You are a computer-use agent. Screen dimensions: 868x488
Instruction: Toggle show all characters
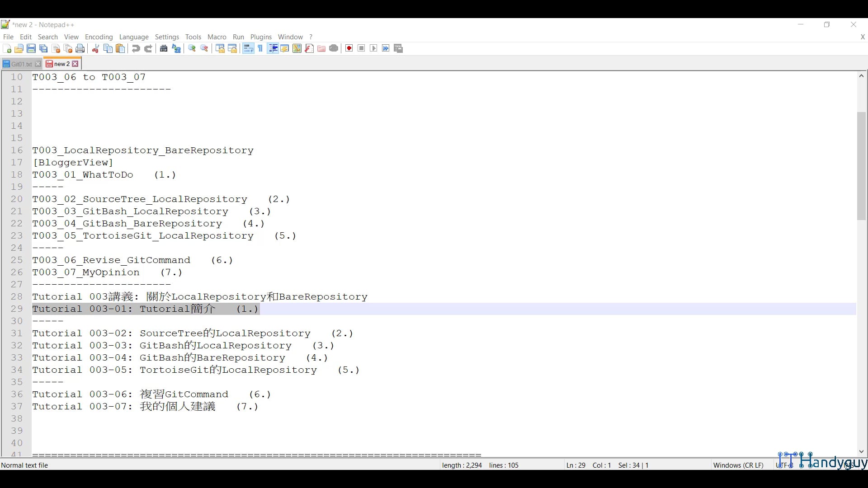[x=260, y=48]
